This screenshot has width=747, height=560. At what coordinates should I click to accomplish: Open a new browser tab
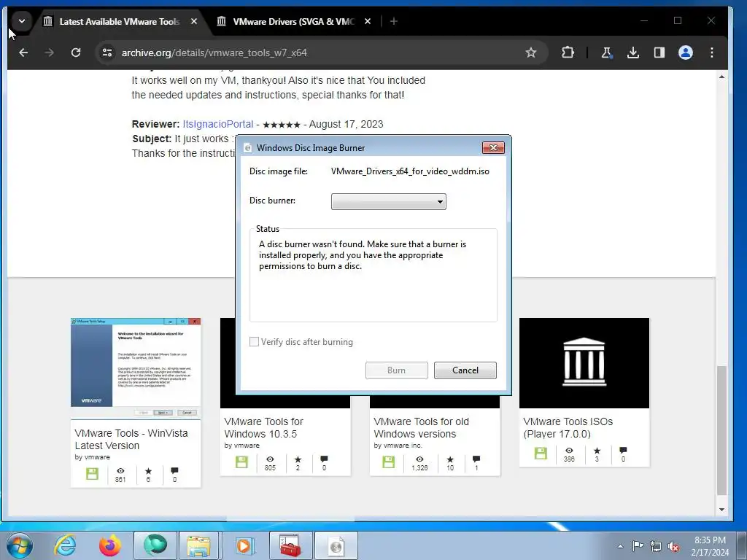(x=393, y=21)
